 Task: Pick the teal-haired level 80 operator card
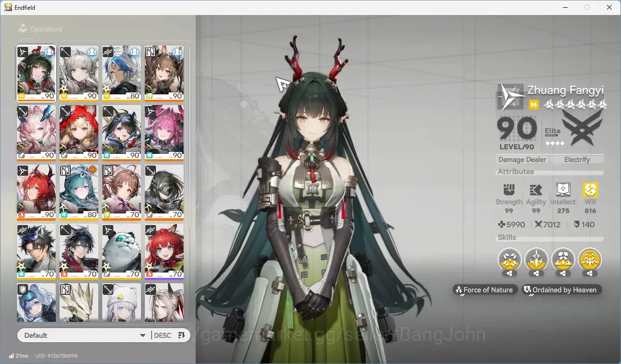79,192
